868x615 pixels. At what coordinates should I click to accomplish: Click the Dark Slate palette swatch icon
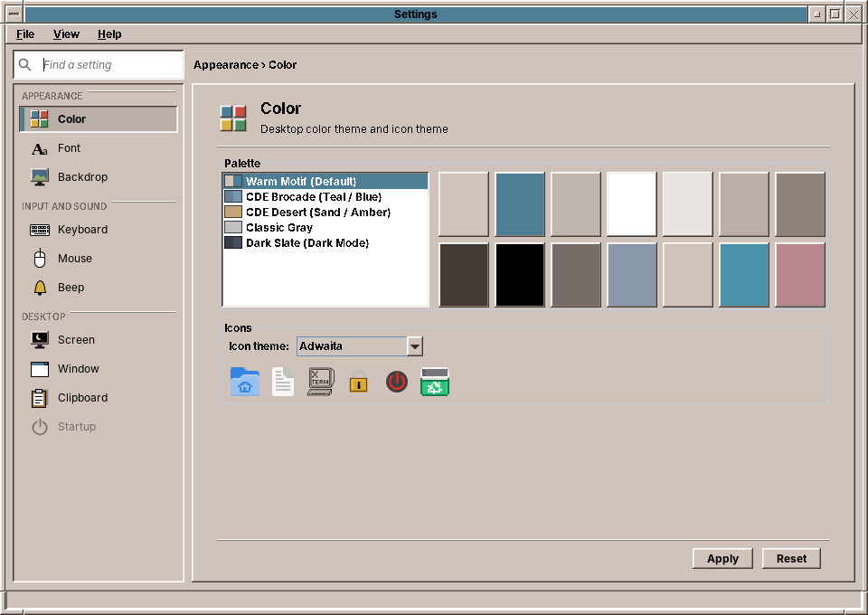point(233,242)
